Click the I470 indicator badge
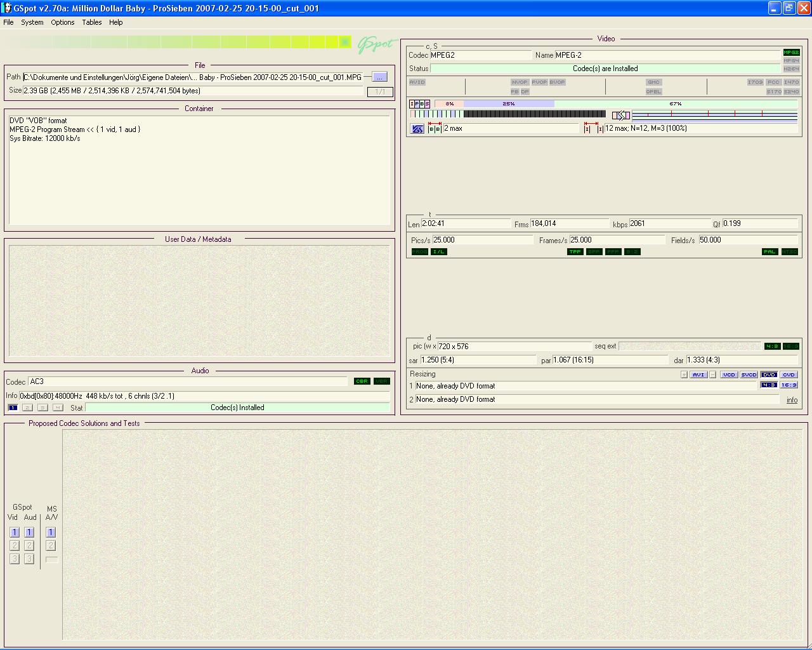The height and width of the screenshot is (650, 812). 791,82
